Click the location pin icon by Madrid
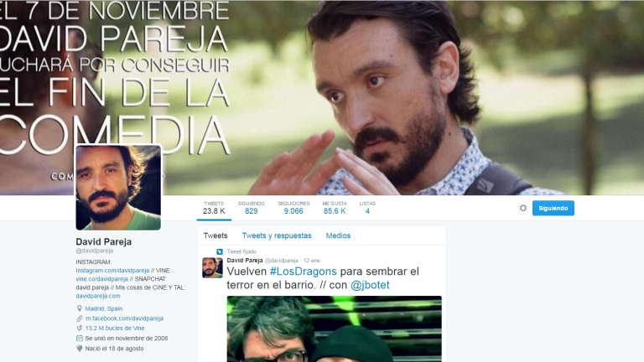644x362 pixels. (80, 308)
